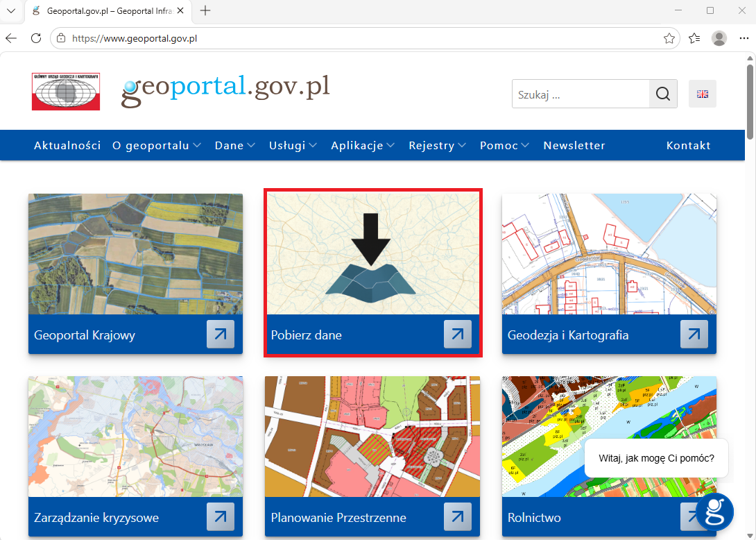Go back with the browser back arrow
The width and height of the screenshot is (756, 540).
click(x=11, y=38)
